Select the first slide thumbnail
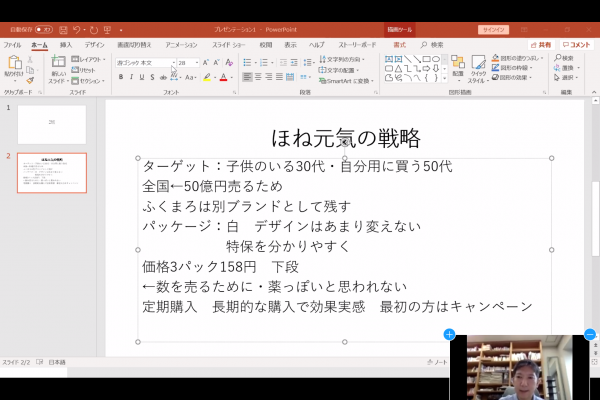 point(52,123)
